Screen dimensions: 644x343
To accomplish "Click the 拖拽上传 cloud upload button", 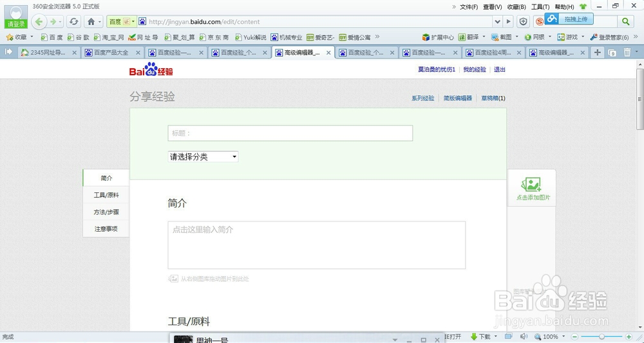I will point(569,19).
